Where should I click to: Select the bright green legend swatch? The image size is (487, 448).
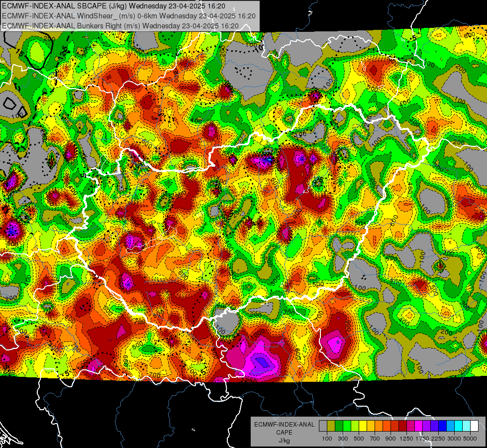click(x=347, y=426)
